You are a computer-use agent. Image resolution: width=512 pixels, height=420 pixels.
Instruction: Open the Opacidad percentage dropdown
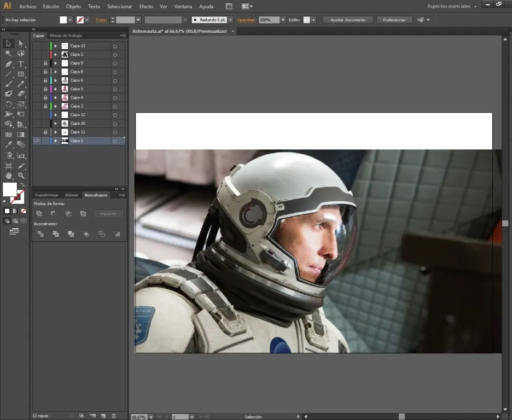point(283,20)
